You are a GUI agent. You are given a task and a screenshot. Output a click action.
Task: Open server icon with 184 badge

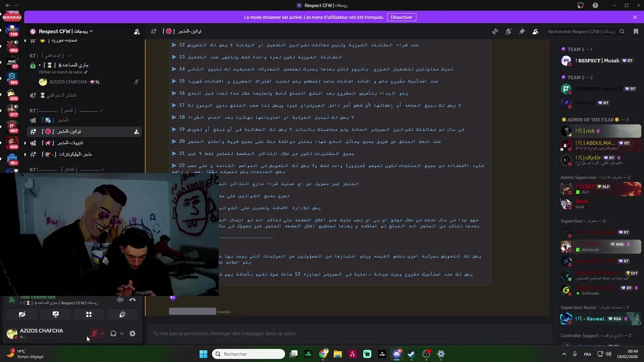tap(12, 78)
